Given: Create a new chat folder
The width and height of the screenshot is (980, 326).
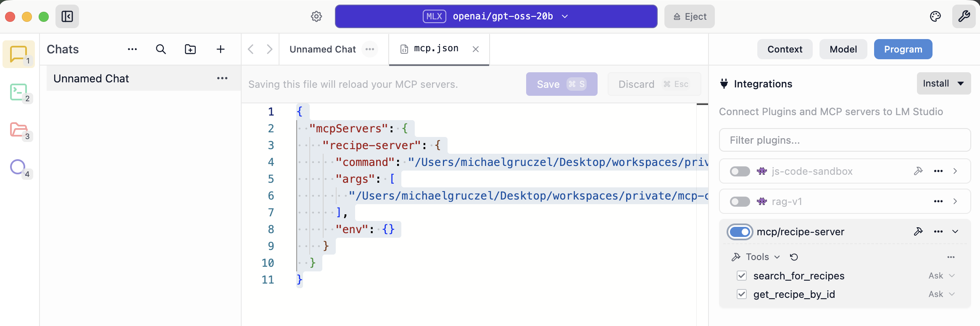Looking at the screenshot, I should [190, 49].
